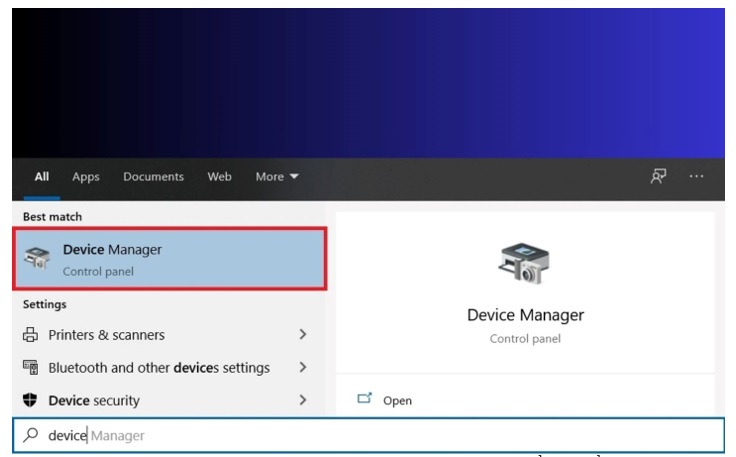The height and width of the screenshot is (457, 736).
Task: Click the large Device Manager icon in preview pane
Action: click(524, 263)
